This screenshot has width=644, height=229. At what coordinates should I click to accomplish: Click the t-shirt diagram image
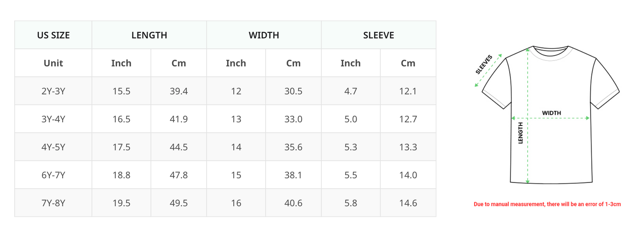point(547,115)
